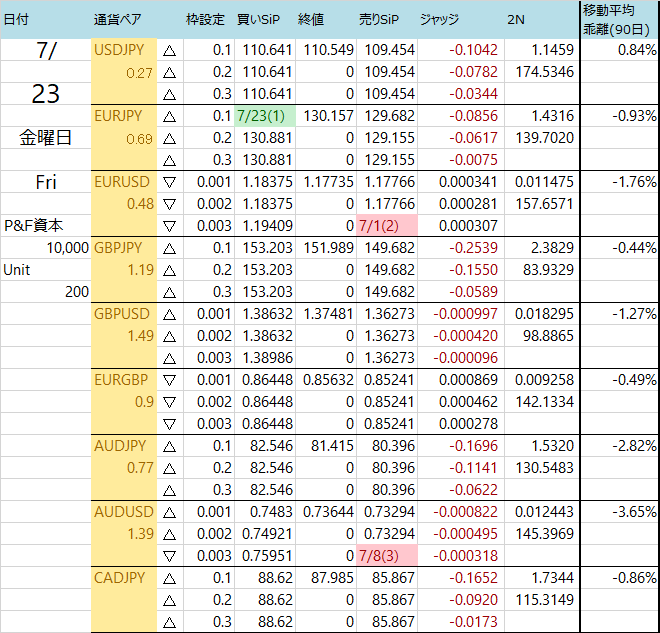The image size is (660, 633).
Task: Click the up triangle in AUDJPY 0.1 row
Action: point(169,446)
